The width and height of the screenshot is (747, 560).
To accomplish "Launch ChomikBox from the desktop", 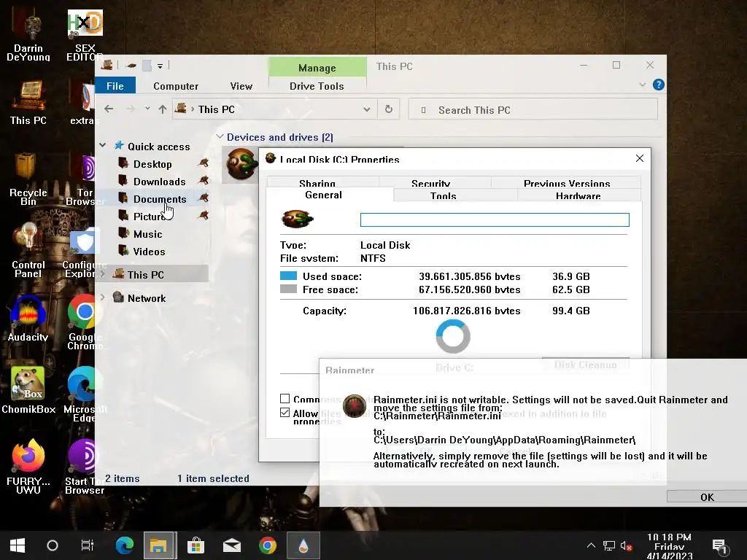I will point(28,391).
